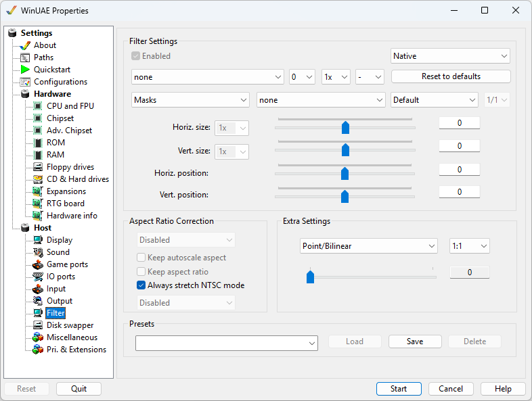The width and height of the screenshot is (532, 401).
Task: Click the Horiz. size value field
Action: [460, 122]
